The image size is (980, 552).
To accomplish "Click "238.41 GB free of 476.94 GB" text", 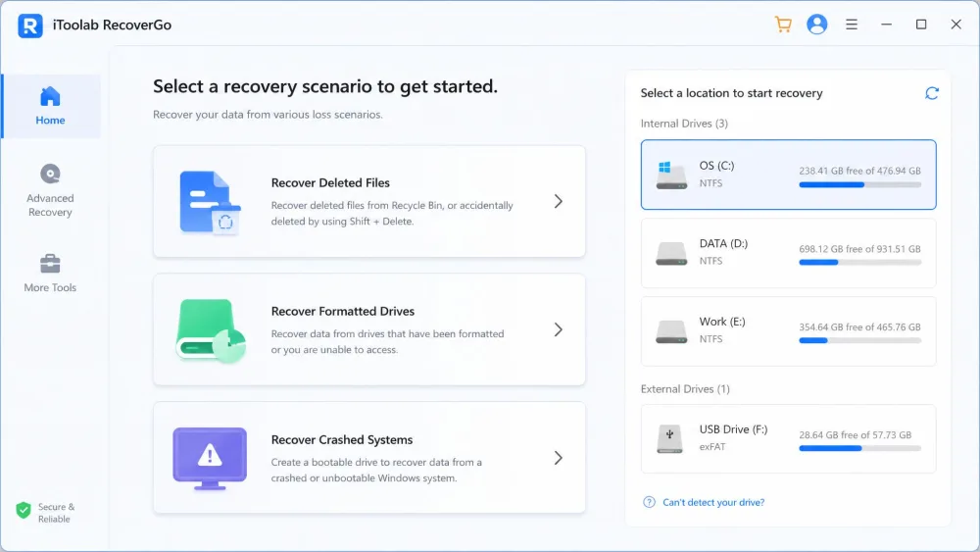I will [x=859, y=171].
